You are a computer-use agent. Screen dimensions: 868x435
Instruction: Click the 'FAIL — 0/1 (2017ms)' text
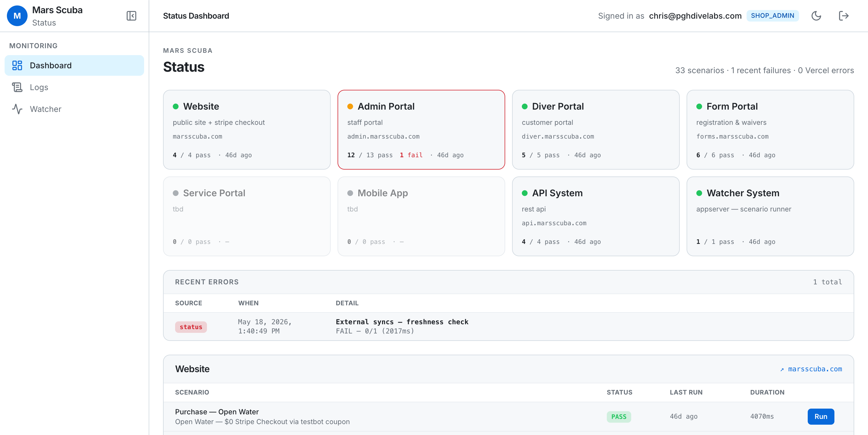tap(375, 331)
